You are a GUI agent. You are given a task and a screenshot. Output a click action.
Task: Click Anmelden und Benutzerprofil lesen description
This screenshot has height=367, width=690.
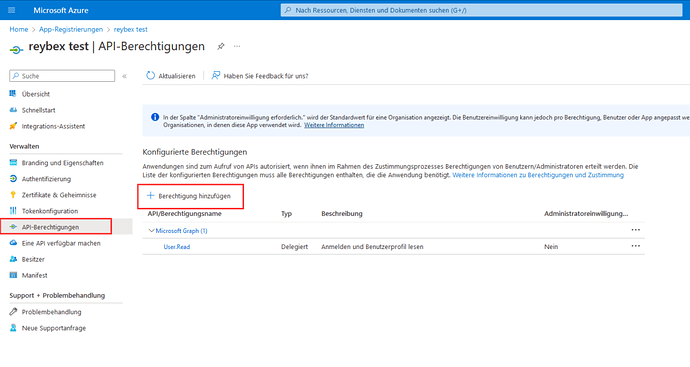pyautogui.click(x=372, y=247)
